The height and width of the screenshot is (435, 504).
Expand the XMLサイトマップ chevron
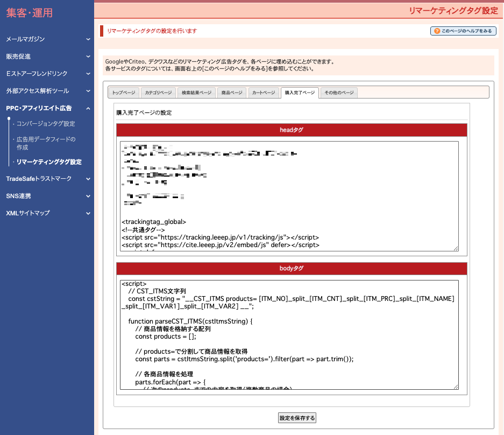[x=88, y=213]
